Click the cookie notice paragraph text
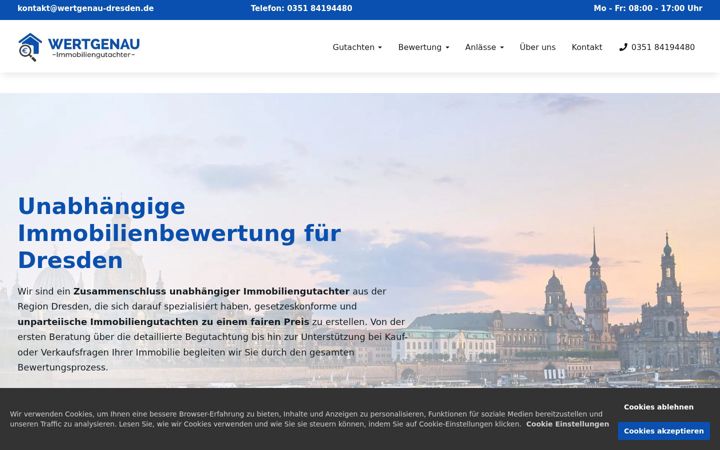Screen dimensions: 720x450 tap(307, 419)
